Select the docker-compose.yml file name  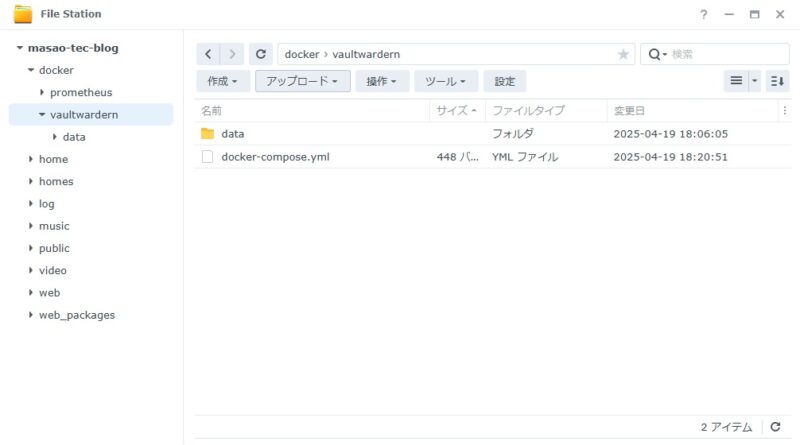[276, 157]
